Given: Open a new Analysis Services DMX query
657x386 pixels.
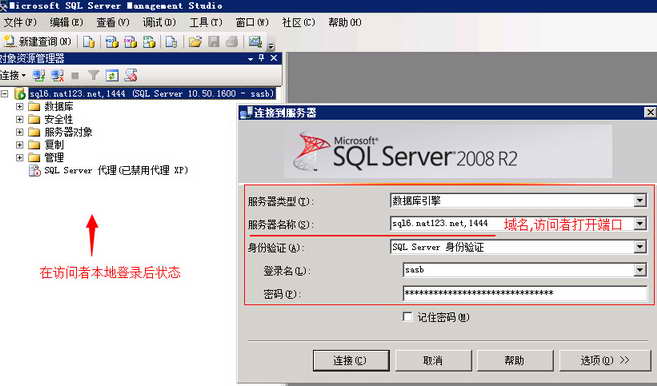Looking at the screenshot, I should pyautogui.click(x=130, y=42).
